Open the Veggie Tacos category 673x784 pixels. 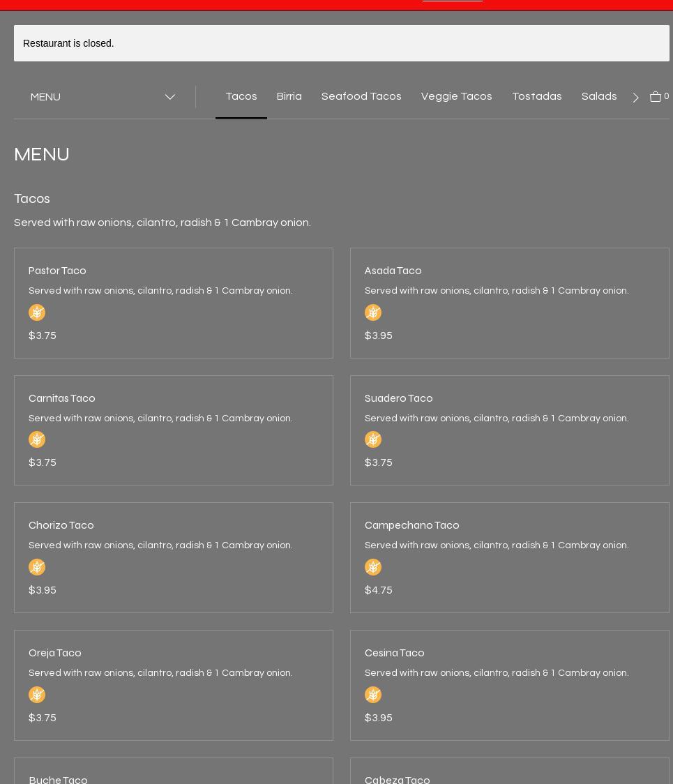456,96
